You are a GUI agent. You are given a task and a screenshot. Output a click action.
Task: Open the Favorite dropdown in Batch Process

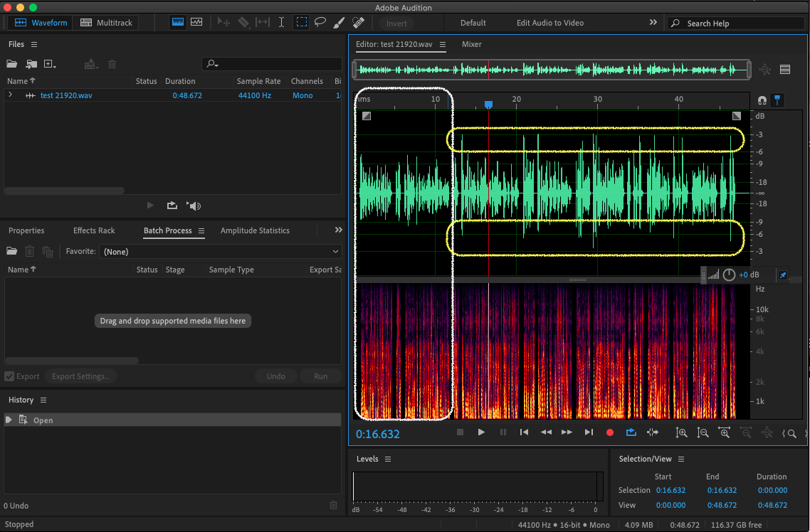pyautogui.click(x=221, y=252)
